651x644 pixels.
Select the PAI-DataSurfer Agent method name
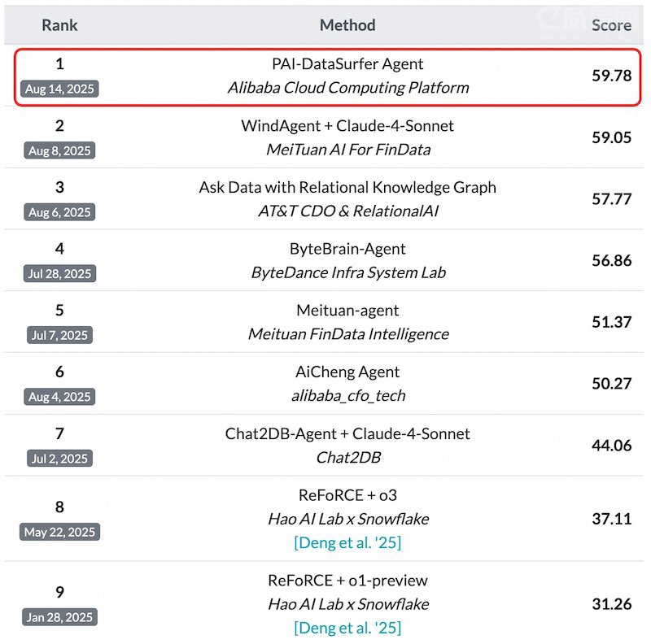347,63
